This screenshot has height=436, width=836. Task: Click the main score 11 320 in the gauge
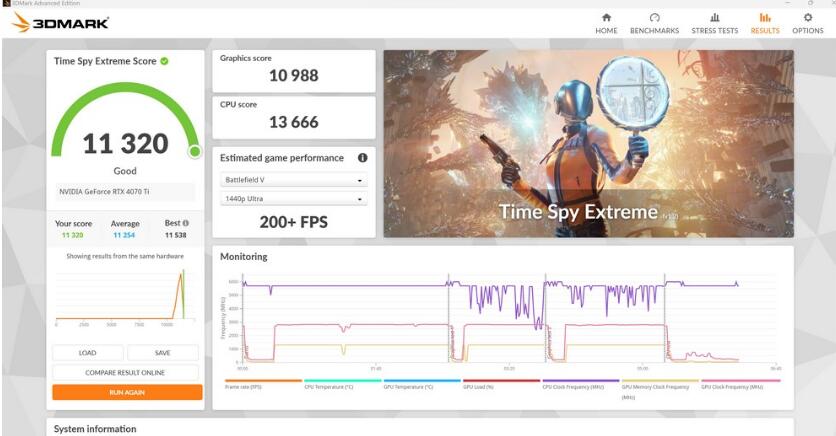coord(125,144)
